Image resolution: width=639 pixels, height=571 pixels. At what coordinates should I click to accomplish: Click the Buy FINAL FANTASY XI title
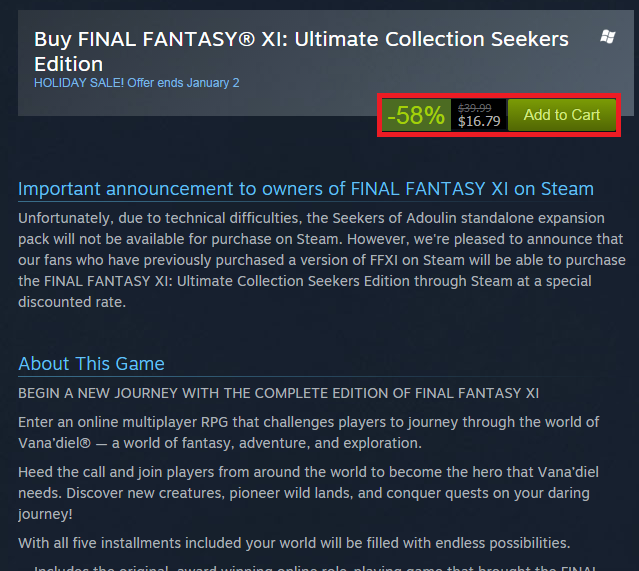300,39
